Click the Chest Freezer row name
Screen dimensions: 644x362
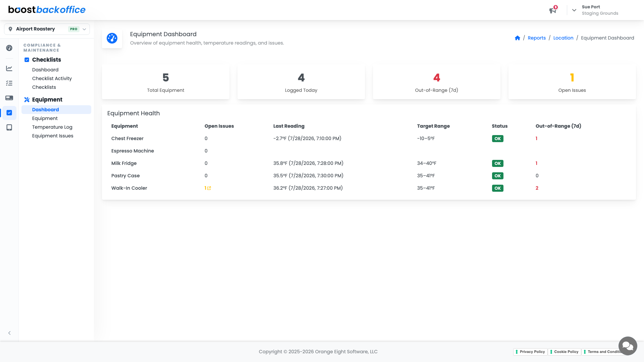click(x=127, y=138)
